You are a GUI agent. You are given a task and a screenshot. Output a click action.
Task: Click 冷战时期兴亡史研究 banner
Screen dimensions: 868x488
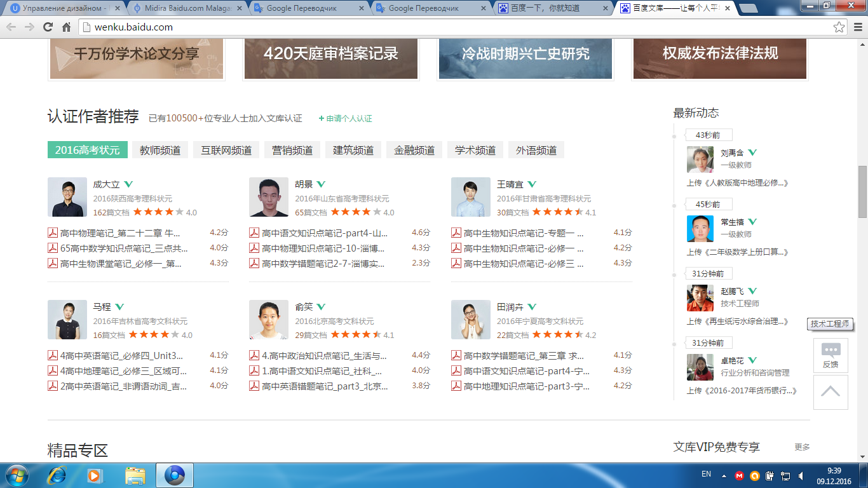click(x=526, y=58)
